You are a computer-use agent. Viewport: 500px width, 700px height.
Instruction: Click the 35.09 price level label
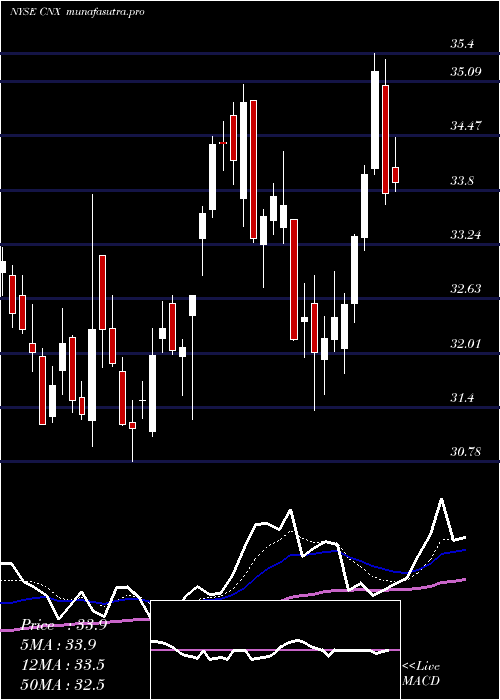466,71
